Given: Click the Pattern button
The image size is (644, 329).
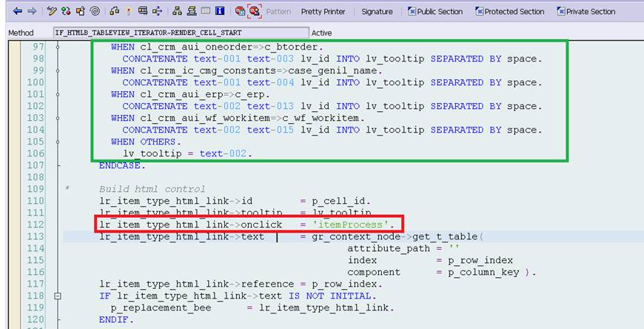Looking at the screenshot, I should tap(278, 12).
